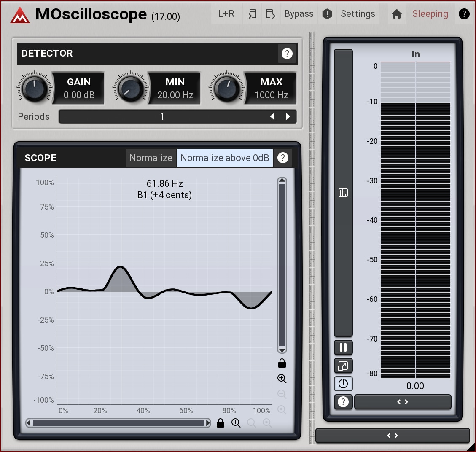The height and width of the screenshot is (452, 476).
Task: Click the meter detach window icon
Action: coord(343,366)
